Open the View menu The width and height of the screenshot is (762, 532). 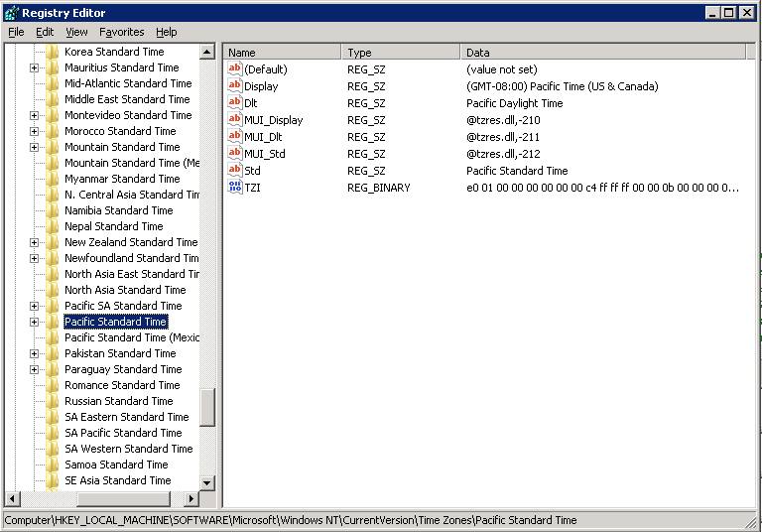click(76, 32)
